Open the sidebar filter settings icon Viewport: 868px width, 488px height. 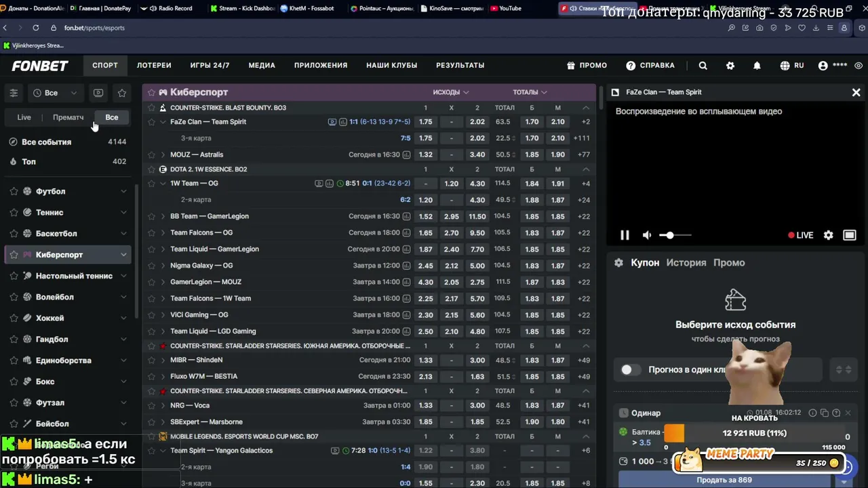point(14,93)
